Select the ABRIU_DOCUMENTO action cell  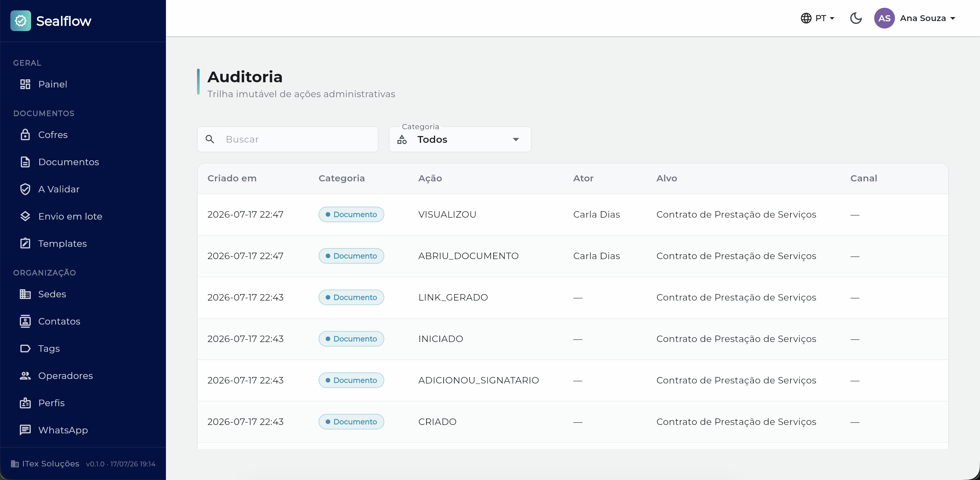pos(468,256)
